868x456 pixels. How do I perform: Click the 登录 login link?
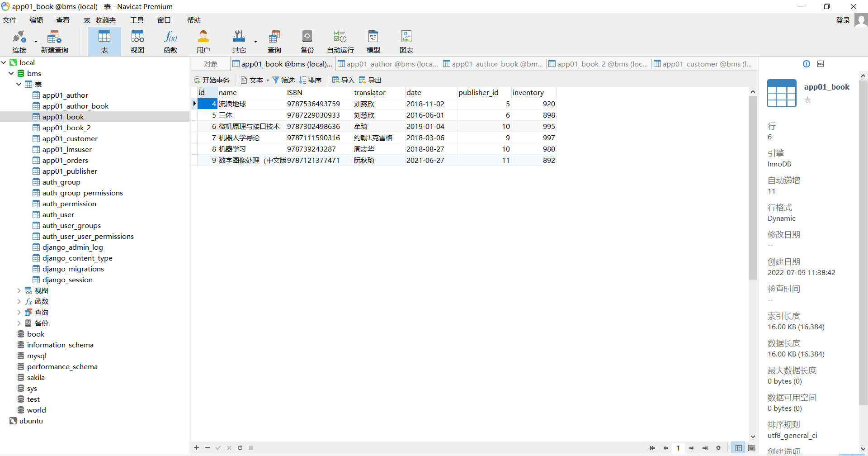point(843,20)
